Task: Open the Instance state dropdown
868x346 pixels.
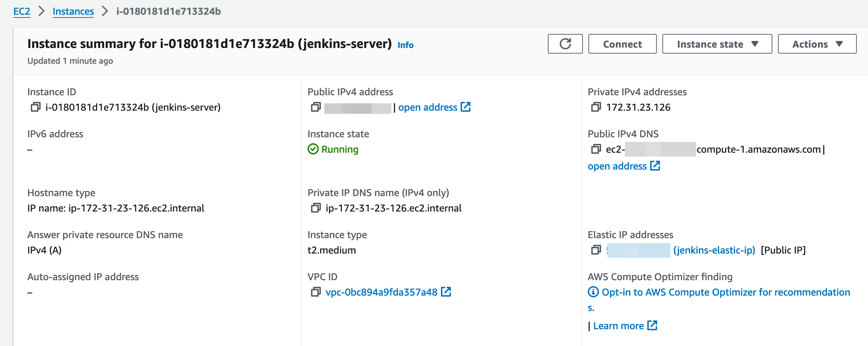Action: (717, 44)
